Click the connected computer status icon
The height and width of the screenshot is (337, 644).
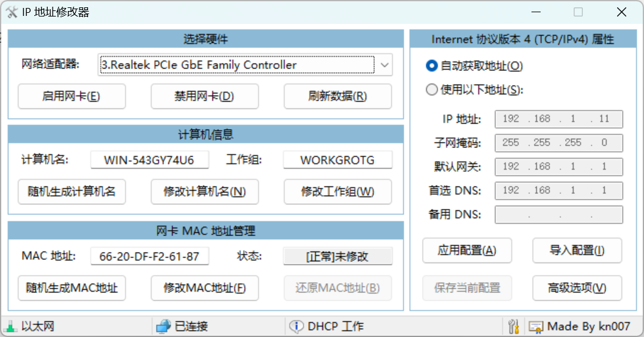point(163,326)
